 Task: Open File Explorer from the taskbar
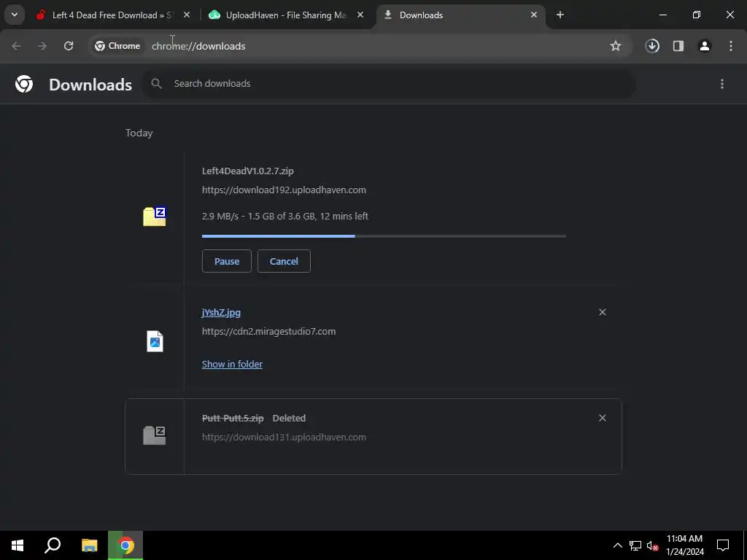pyautogui.click(x=89, y=545)
